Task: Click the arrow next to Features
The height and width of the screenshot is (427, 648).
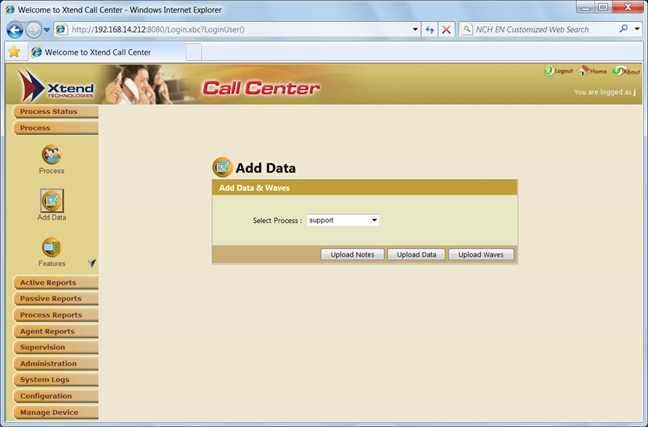Action: coord(92,263)
